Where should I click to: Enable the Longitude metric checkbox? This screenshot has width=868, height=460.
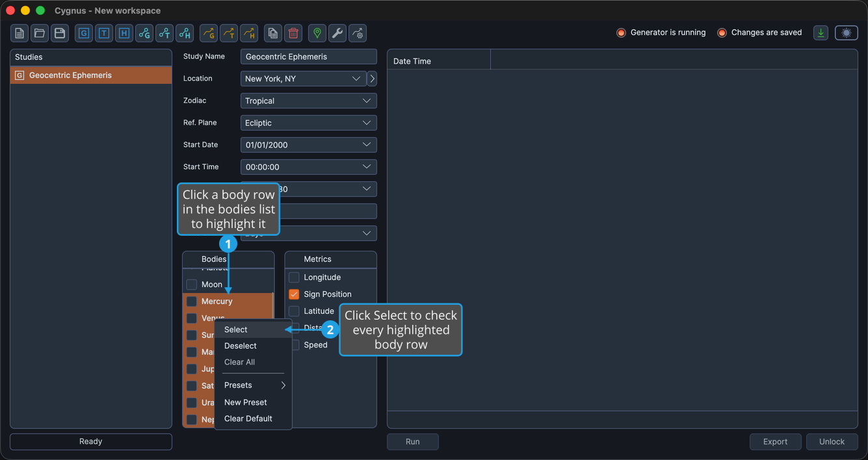click(294, 277)
